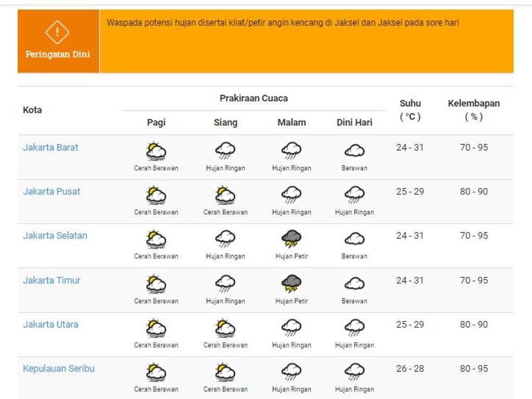Click the orange early-warning message banner
532x399 pixels.
pos(306,41)
